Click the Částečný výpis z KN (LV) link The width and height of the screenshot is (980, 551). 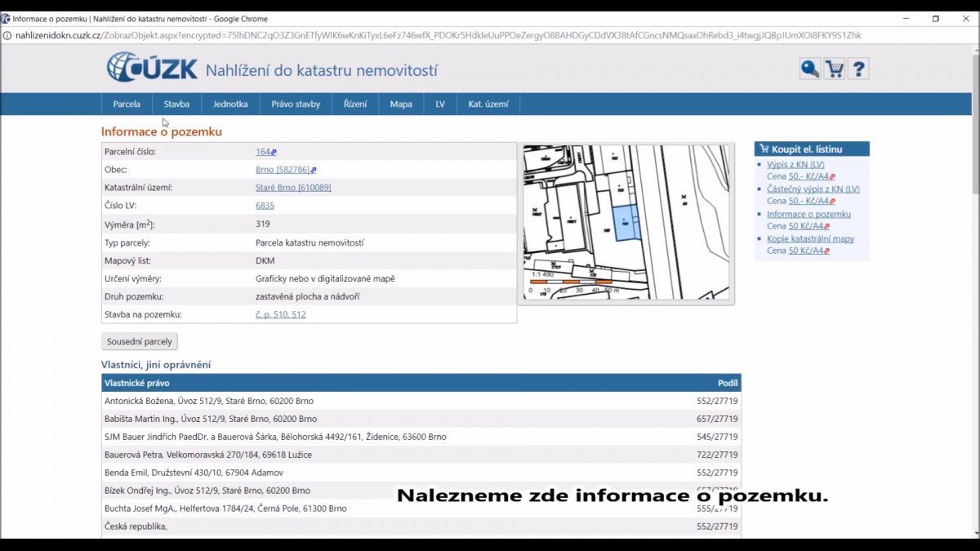pyautogui.click(x=813, y=189)
